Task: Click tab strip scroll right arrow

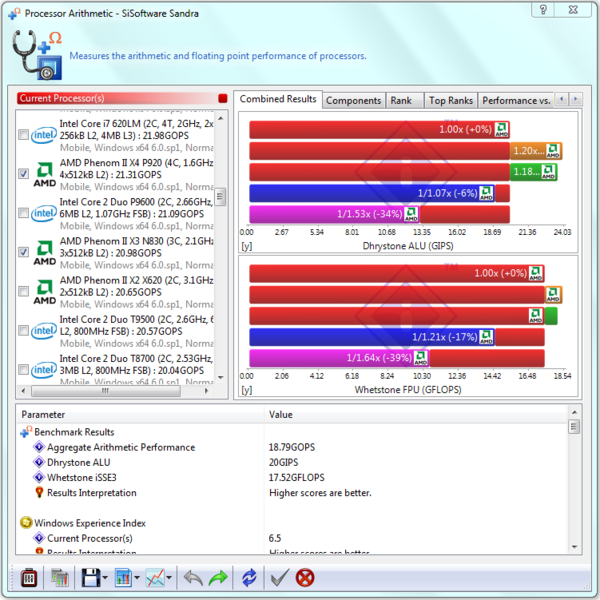Action: coord(575,99)
